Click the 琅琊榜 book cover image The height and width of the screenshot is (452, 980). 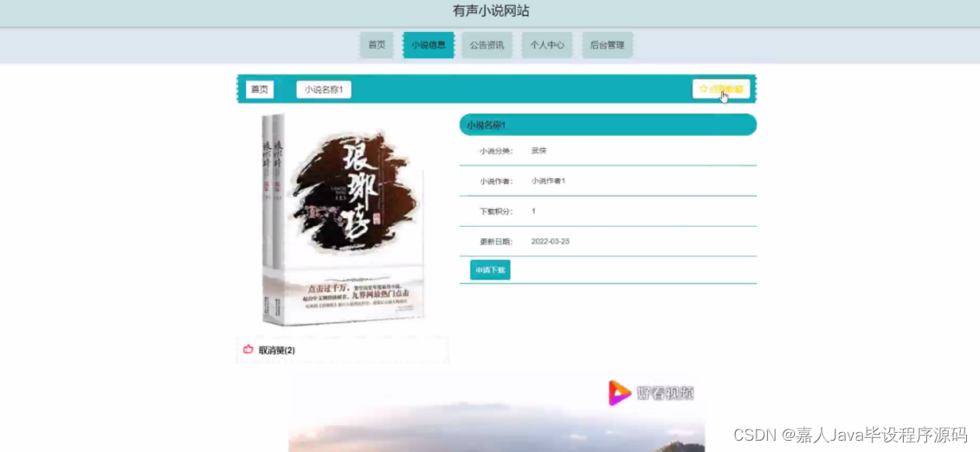343,219
